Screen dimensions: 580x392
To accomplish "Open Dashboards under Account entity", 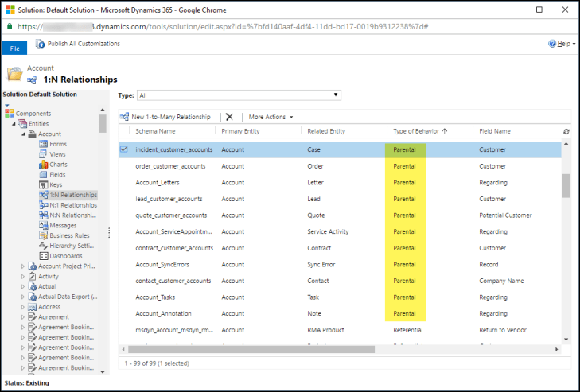I will point(65,256).
